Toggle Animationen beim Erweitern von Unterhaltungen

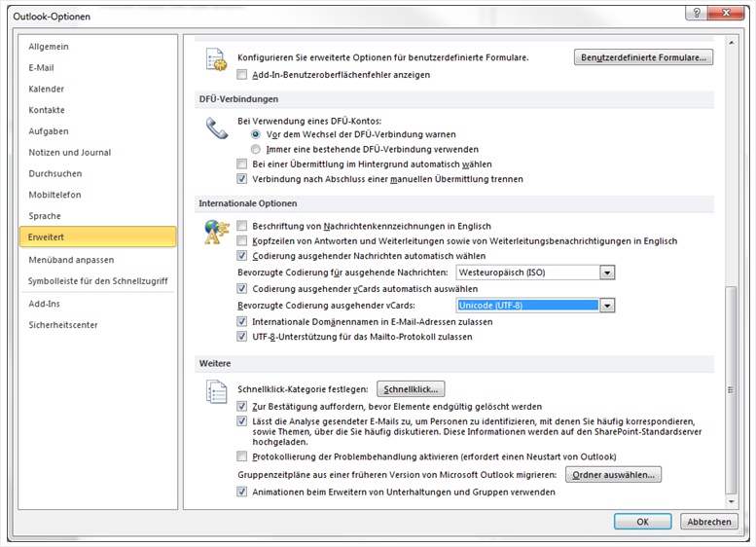click(242, 492)
